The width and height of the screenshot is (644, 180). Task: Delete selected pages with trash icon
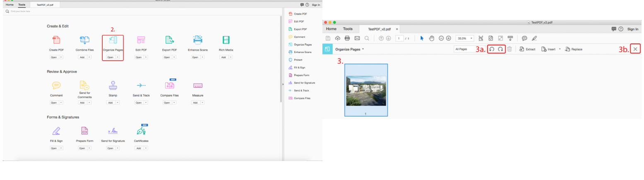point(509,49)
